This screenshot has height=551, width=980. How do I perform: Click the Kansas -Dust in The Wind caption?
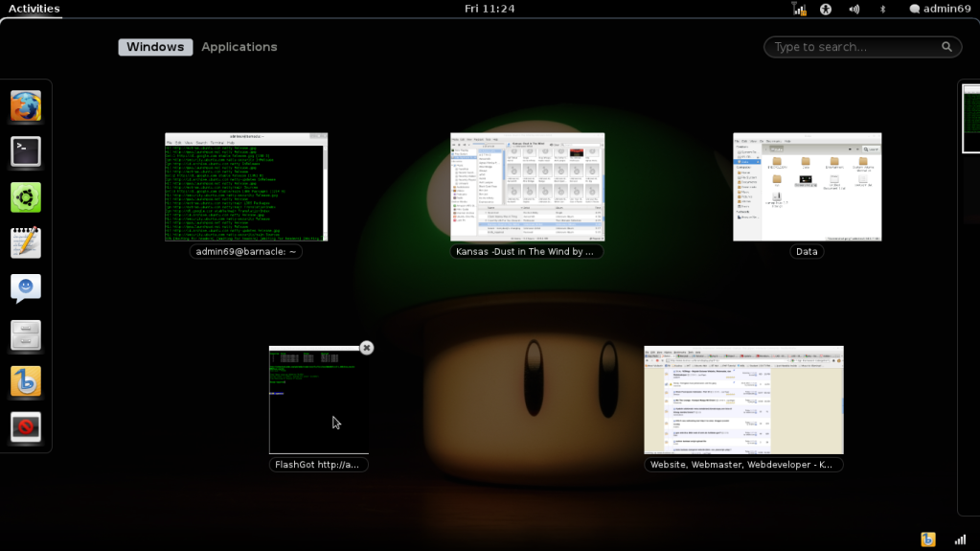click(x=526, y=251)
